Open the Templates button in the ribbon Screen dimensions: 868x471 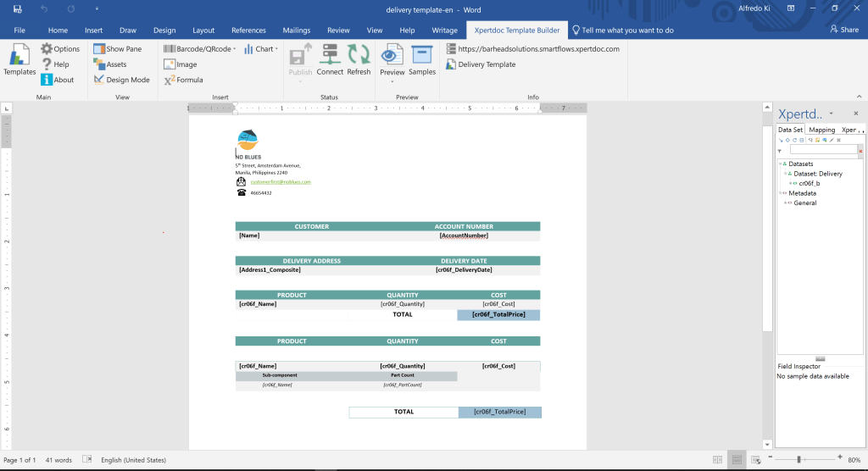coord(19,61)
